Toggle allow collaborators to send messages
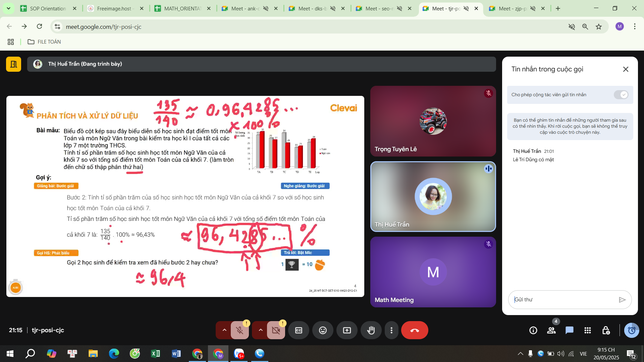The image size is (644, 362). pos(621,95)
